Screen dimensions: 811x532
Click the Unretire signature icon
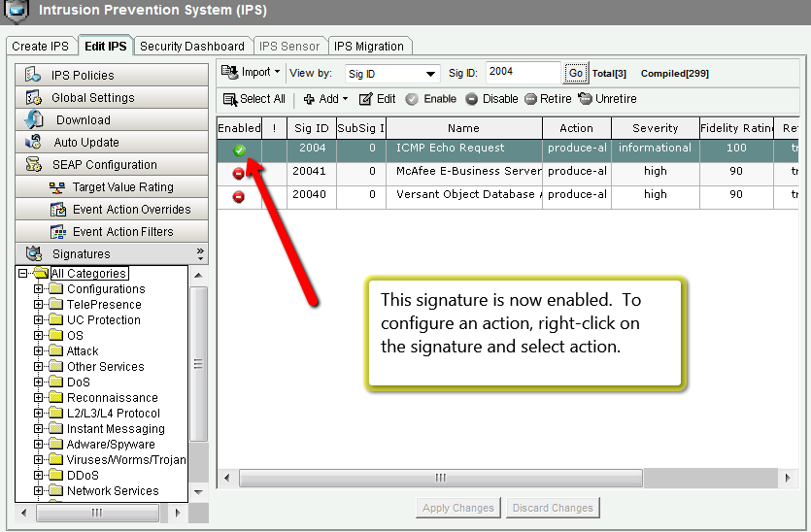(x=585, y=99)
